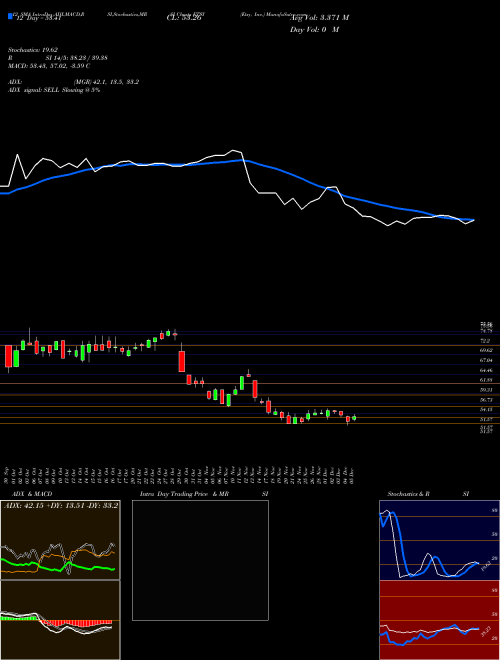
Task: Click the blue 12 Day SMA legend square
Action: 10,16
